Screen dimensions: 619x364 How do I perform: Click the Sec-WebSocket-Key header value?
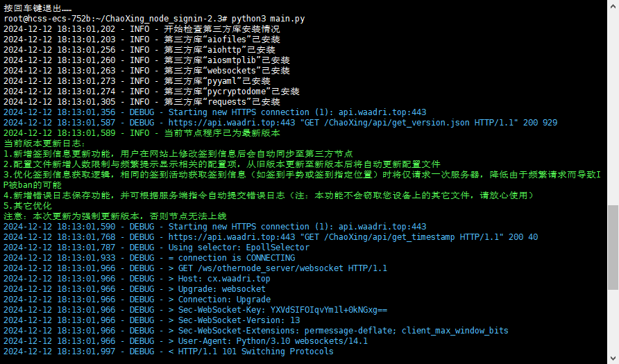pyautogui.click(x=328, y=310)
